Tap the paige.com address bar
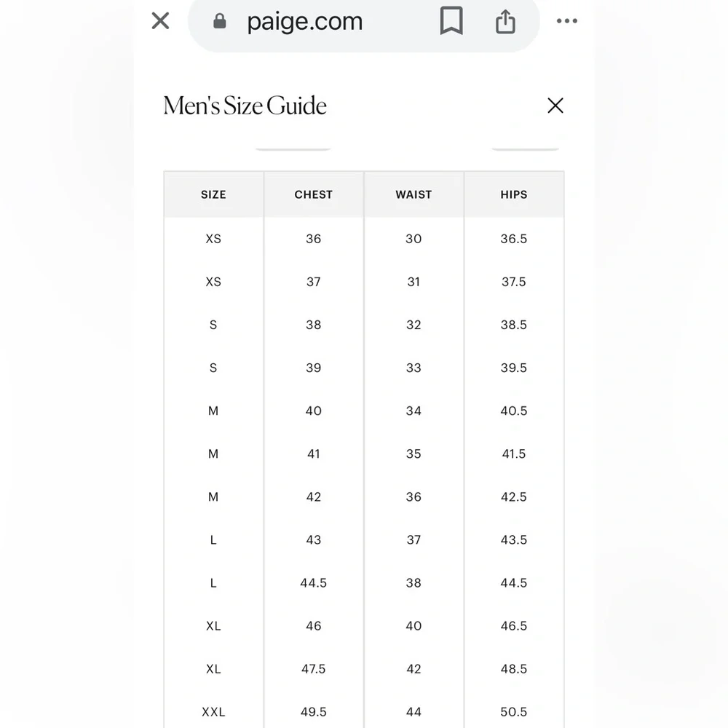The height and width of the screenshot is (728, 728). tap(304, 22)
